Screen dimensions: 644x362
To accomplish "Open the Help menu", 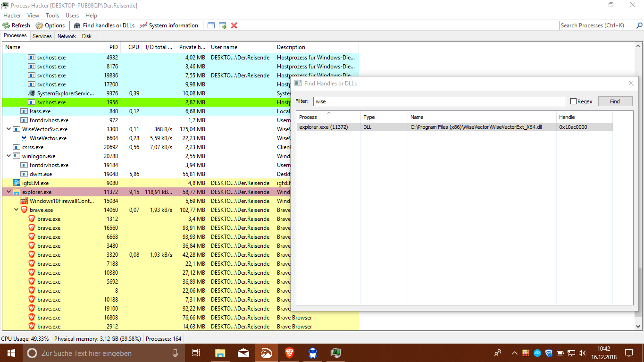I will click(91, 16).
